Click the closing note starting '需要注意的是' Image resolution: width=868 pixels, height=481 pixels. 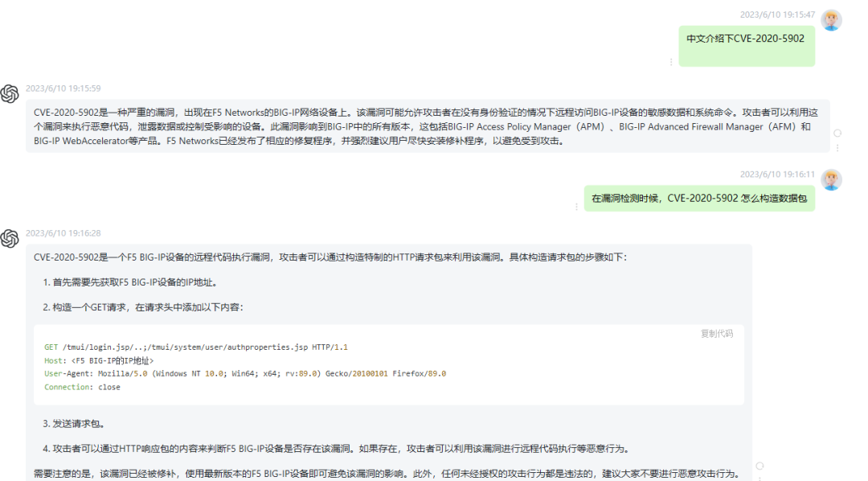point(387,474)
